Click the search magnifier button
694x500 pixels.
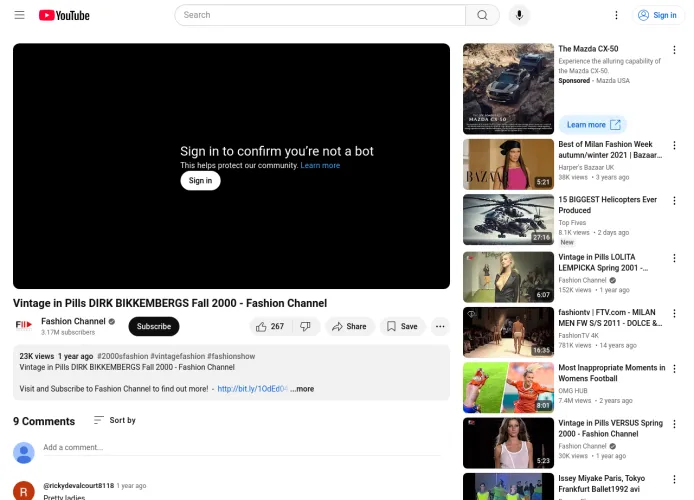(x=482, y=15)
